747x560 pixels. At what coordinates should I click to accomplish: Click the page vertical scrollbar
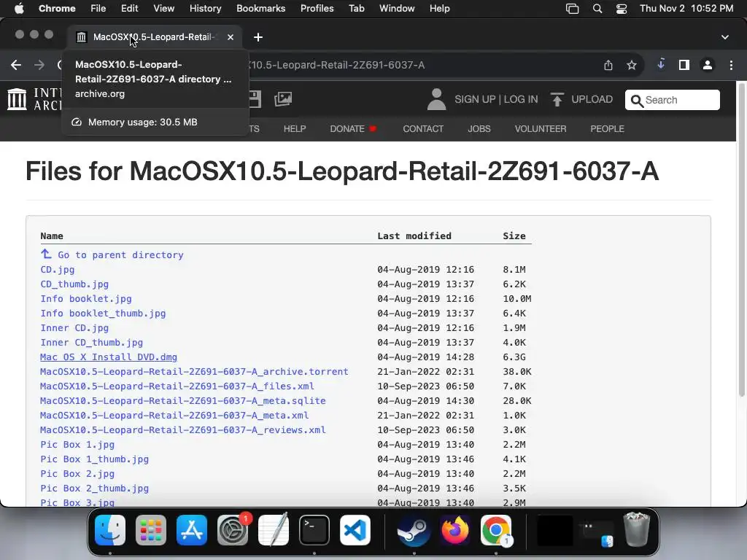click(x=741, y=239)
